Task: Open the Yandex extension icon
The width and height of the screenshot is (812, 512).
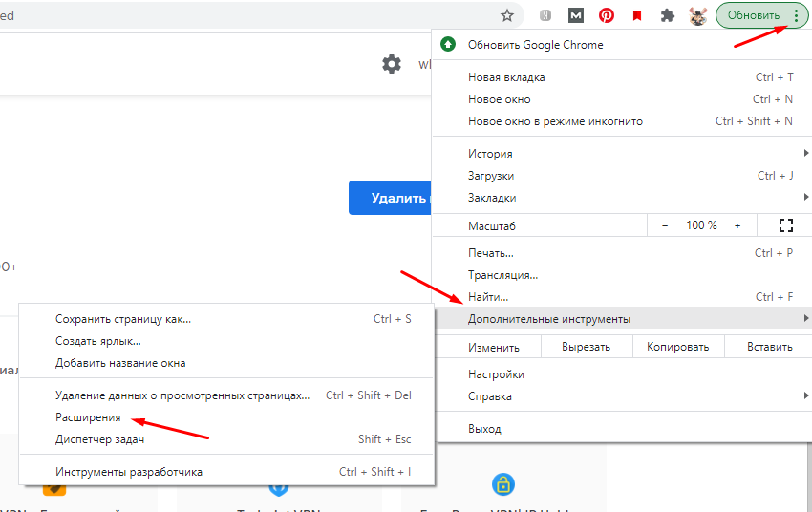Action: (x=545, y=15)
